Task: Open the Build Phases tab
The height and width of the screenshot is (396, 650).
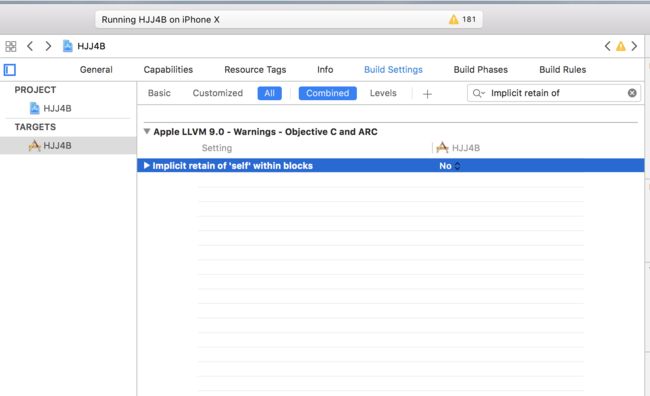Action: click(x=481, y=70)
